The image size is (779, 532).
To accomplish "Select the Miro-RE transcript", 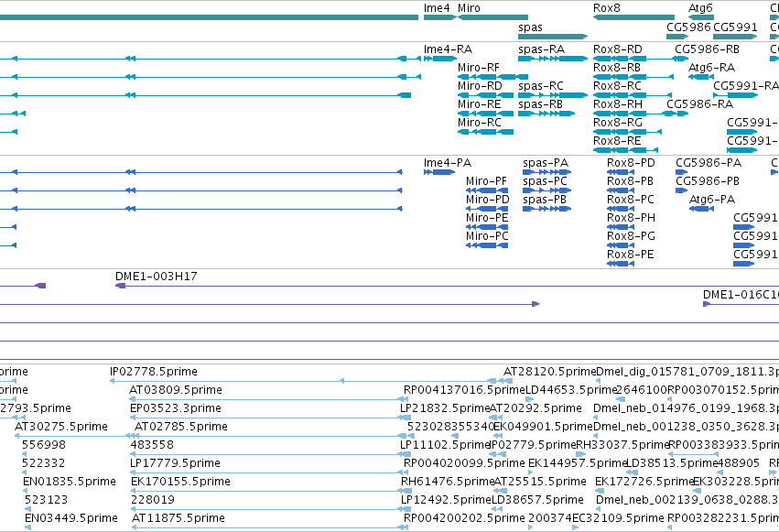I will point(485,114).
